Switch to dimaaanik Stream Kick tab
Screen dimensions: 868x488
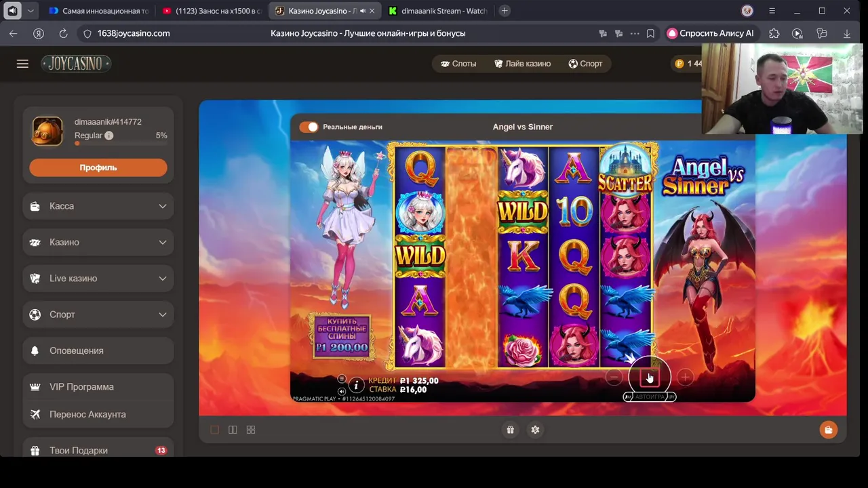point(437,11)
